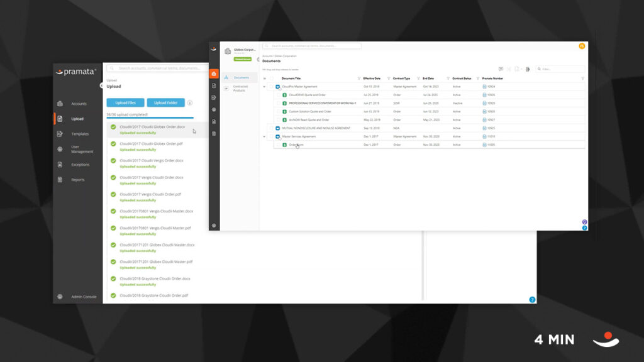Viewport: 644px width, 362px height.
Task: Toggle the select-all checkbox in the document table header
Action: click(273, 78)
